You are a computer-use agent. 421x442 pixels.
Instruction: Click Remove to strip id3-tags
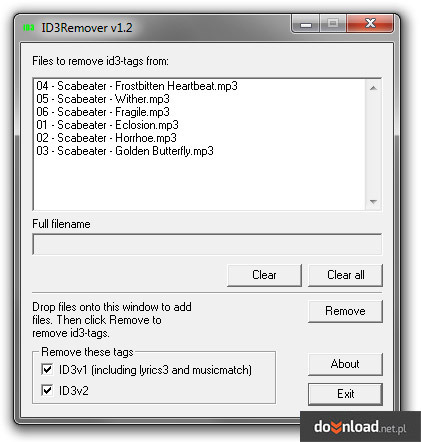[x=345, y=311]
